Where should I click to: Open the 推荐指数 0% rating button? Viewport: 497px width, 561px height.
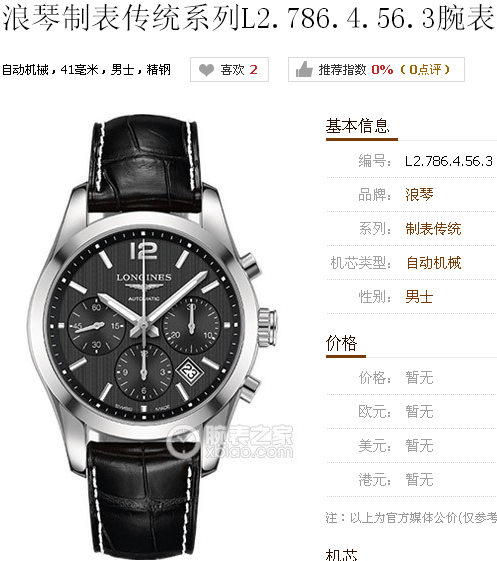[376, 69]
